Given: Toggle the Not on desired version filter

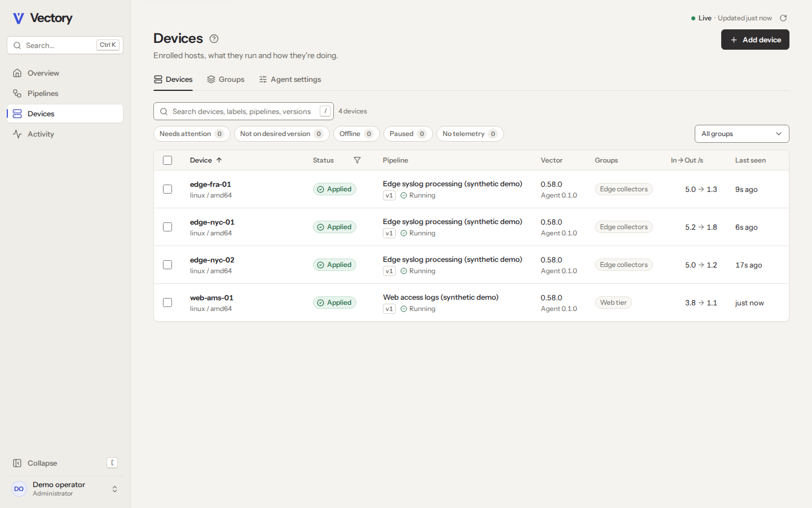Looking at the screenshot, I should pos(281,134).
